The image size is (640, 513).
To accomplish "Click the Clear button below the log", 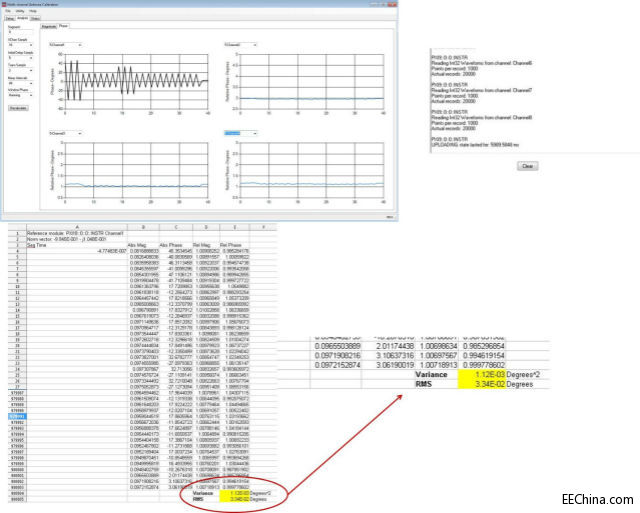I will coord(527,166).
